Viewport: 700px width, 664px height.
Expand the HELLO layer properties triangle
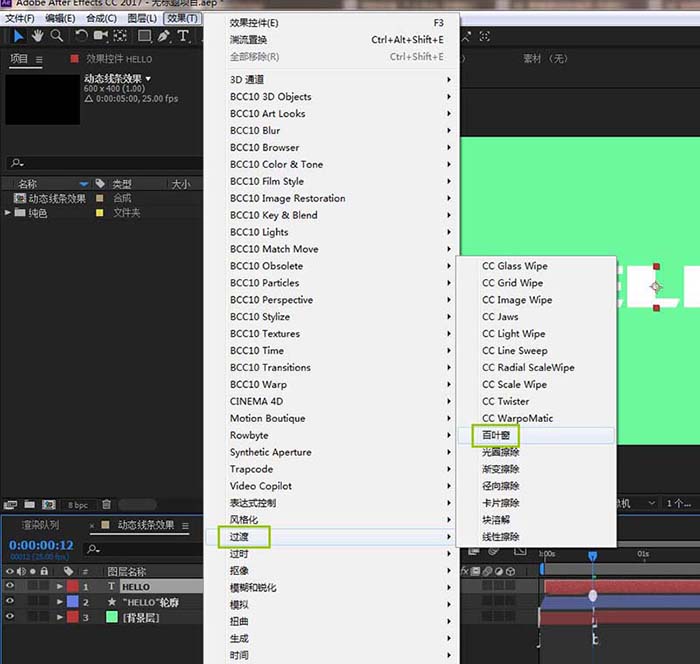pyautogui.click(x=59, y=586)
